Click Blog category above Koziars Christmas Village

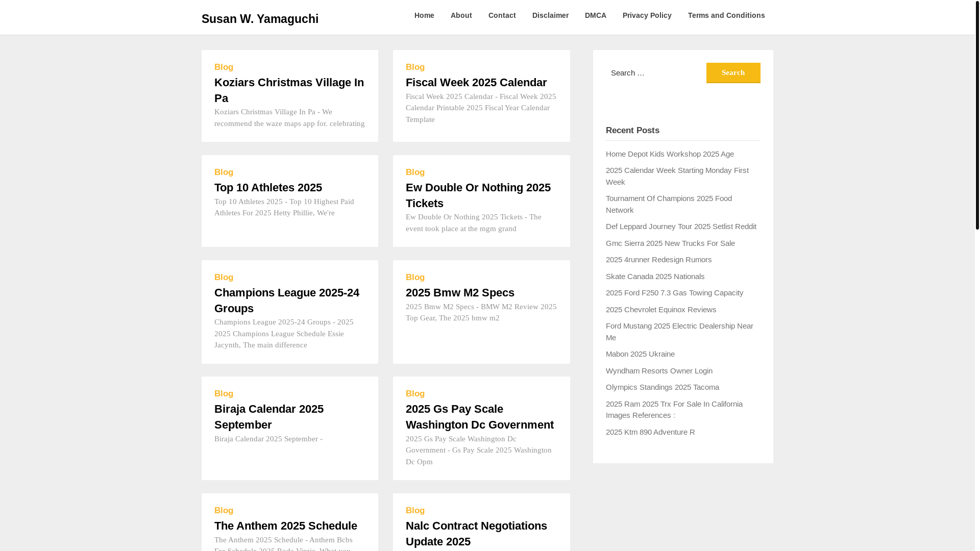pos(224,67)
